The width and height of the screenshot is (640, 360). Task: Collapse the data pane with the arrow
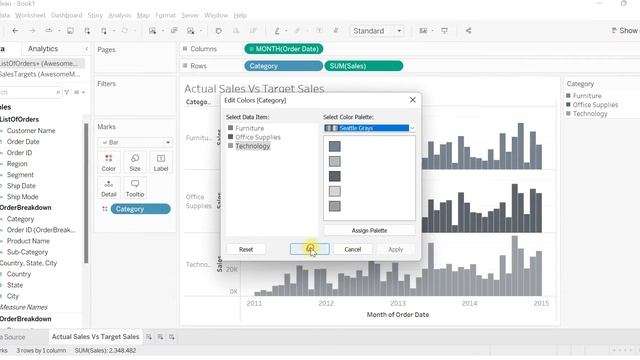[86, 49]
